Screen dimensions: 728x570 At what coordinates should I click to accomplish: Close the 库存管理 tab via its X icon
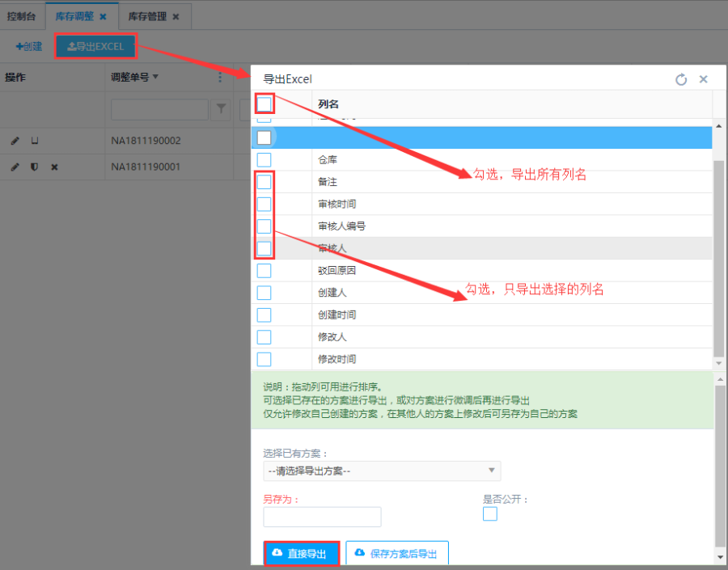coord(176,16)
